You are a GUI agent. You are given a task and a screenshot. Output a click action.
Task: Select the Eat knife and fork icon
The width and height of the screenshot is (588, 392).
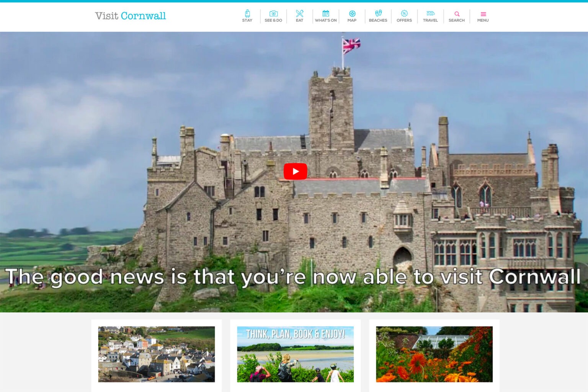tap(299, 13)
